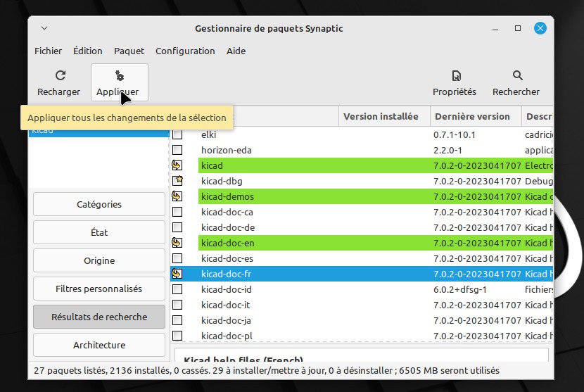Open the Configuration menu
Viewport: 584px width, 392px height.
(x=185, y=51)
